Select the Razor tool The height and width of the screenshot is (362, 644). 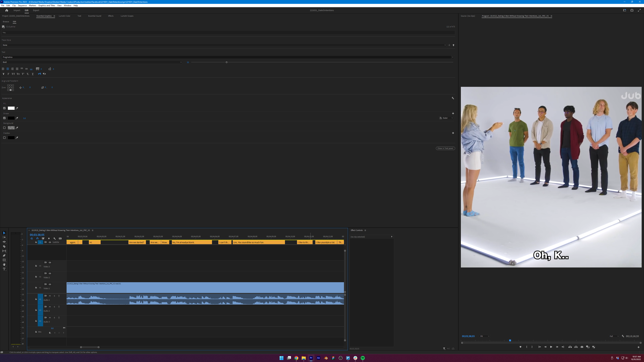[x=4, y=246]
